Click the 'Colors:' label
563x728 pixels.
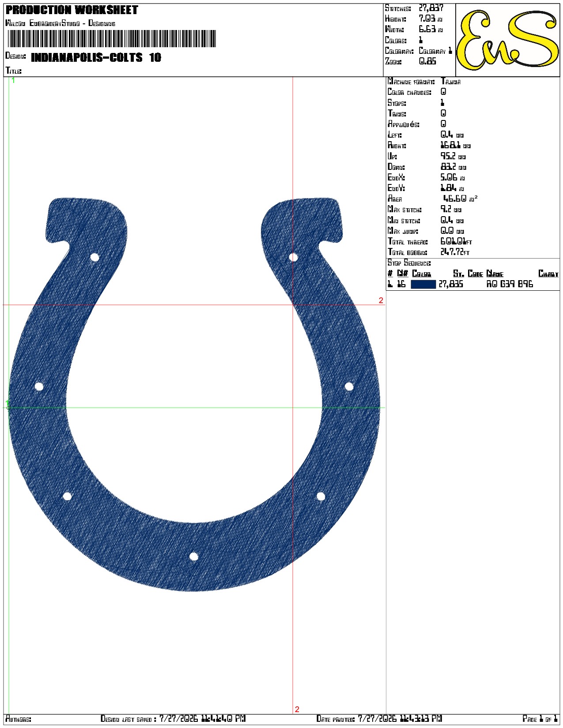tap(396, 40)
